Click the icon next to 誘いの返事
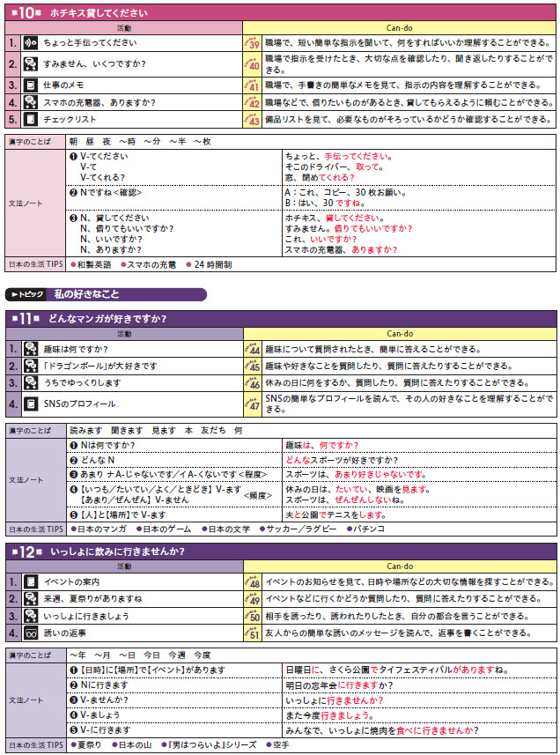The height and width of the screenshot is (755, 560). pos(31,633)
